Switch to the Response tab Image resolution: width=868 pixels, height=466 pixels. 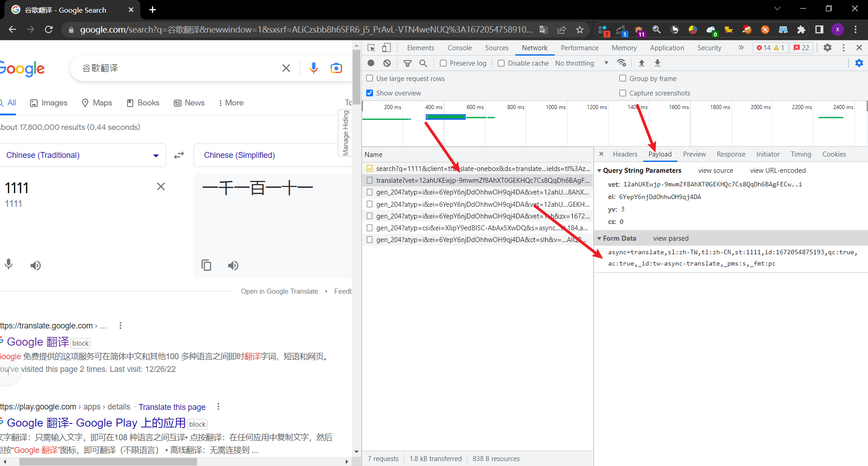click(731, 154)
